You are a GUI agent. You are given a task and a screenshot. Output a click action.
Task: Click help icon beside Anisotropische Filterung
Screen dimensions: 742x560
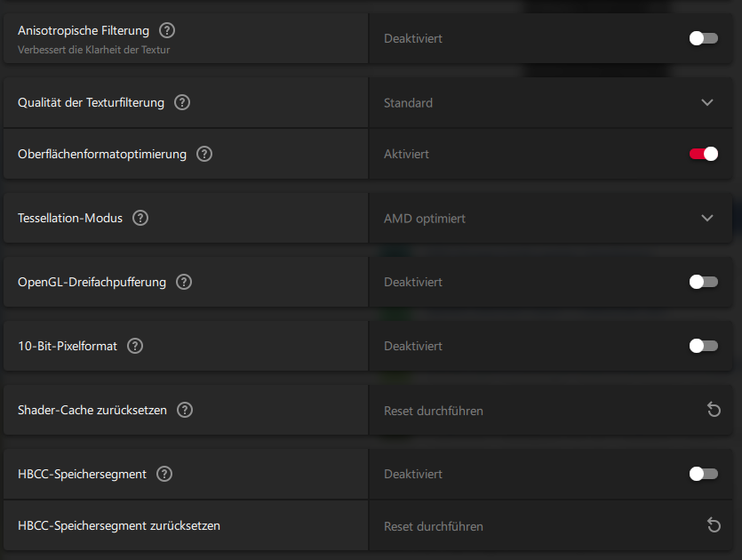tap(167, 31)
